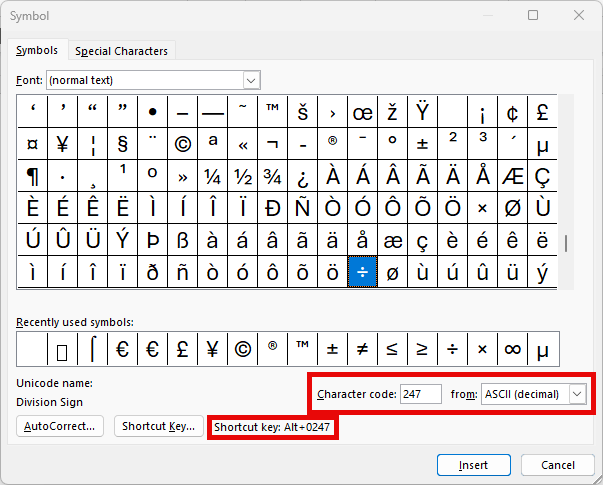
Task: Open the Shortcut Key... dialog
Action: tap(158, 426)
